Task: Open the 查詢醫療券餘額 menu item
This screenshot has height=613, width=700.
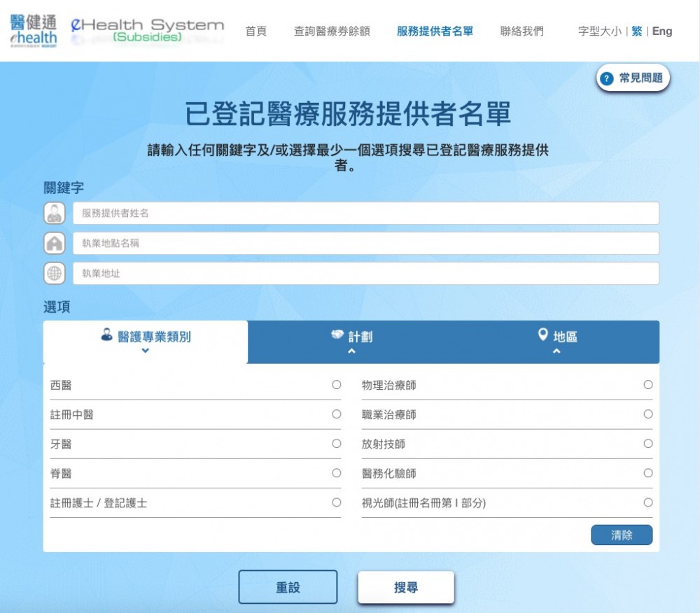Action: point(332,31)
